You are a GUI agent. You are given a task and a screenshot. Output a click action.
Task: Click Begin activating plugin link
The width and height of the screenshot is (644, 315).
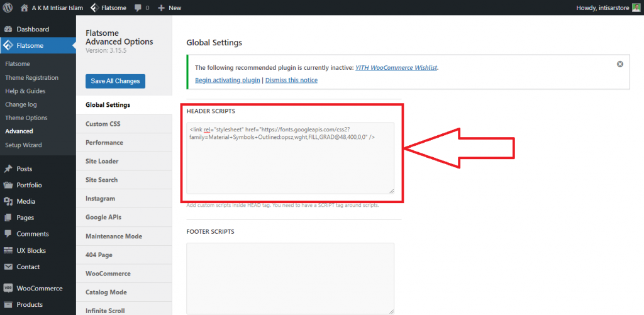point(227,80)
